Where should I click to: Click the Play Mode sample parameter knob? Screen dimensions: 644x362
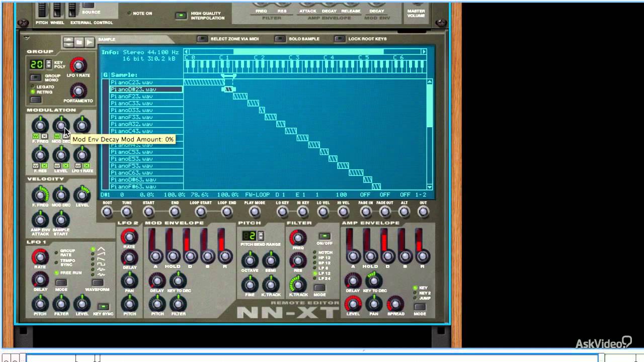(255, 212)
